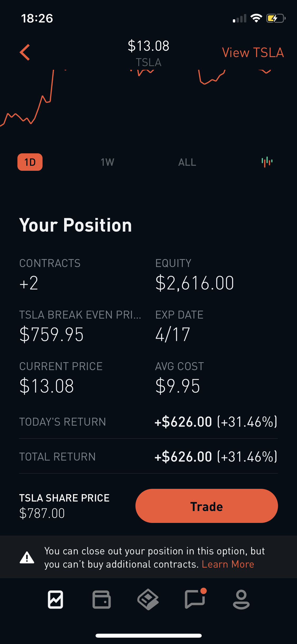The height and width of the screenshot is (644, 297).
Task: Select the ALL chart range
Action: 187,162
